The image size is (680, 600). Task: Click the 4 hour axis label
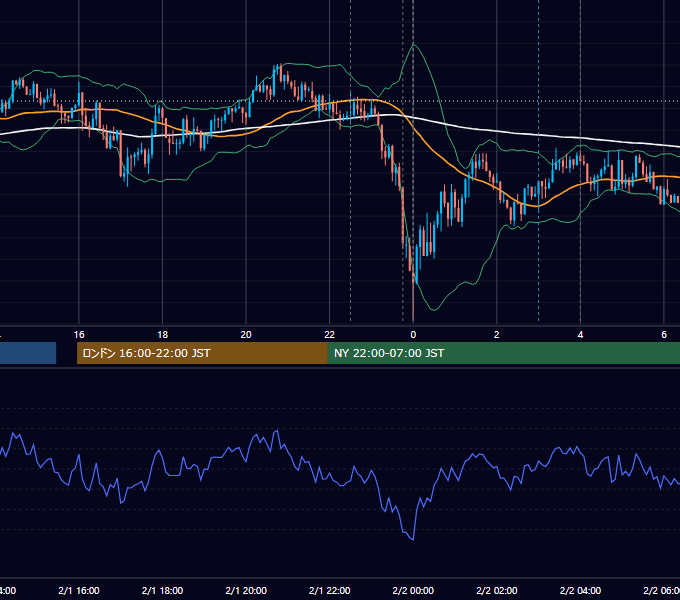[580, 335]
